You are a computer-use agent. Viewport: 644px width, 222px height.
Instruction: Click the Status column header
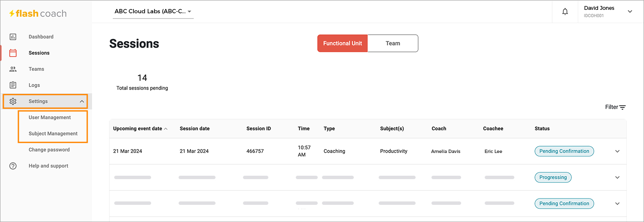[x=542, y=129]
